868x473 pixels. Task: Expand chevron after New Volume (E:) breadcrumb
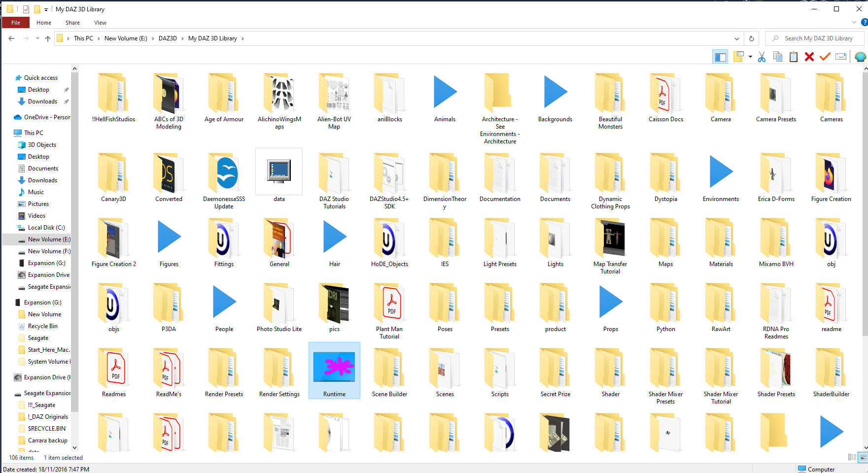[x=153, y=38]
